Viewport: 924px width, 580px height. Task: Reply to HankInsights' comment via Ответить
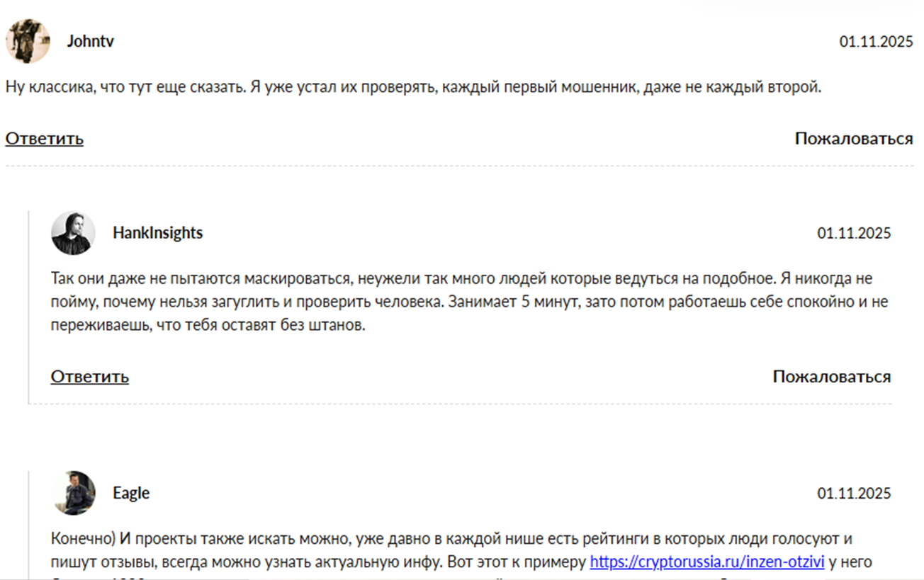(x=89, y=377)
